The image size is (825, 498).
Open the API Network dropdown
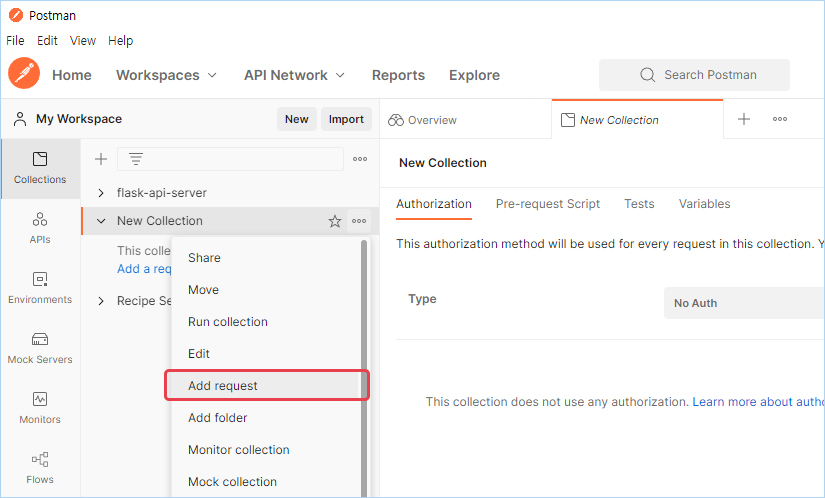[294, 75]
